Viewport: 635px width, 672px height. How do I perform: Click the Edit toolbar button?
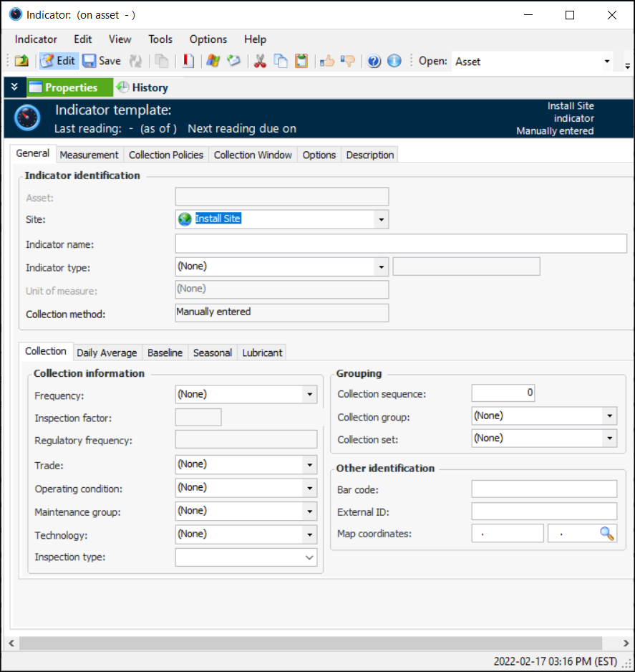tap(58, 61)
